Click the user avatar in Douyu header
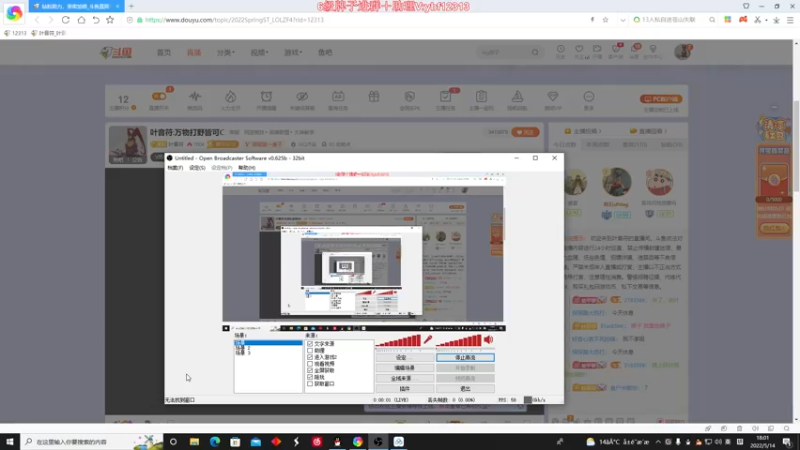Screen dimensions: 800x450 [682, 52]
